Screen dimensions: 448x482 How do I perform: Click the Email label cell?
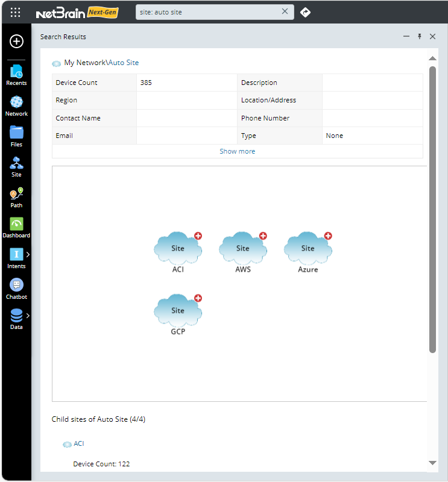(x=94, y=136)
